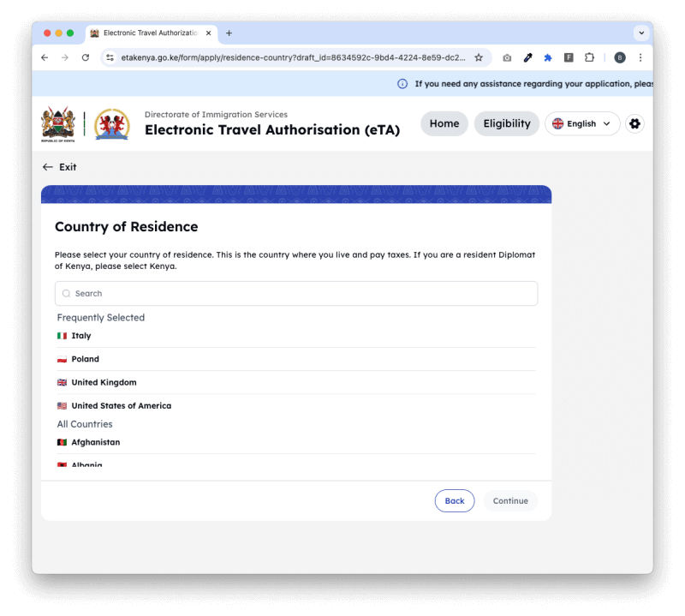Image resolution: width=685 pixels, height=616 pixels.
Task: Select Poland as country of residence
Action: pyautogui.click(x=296, y=359)
